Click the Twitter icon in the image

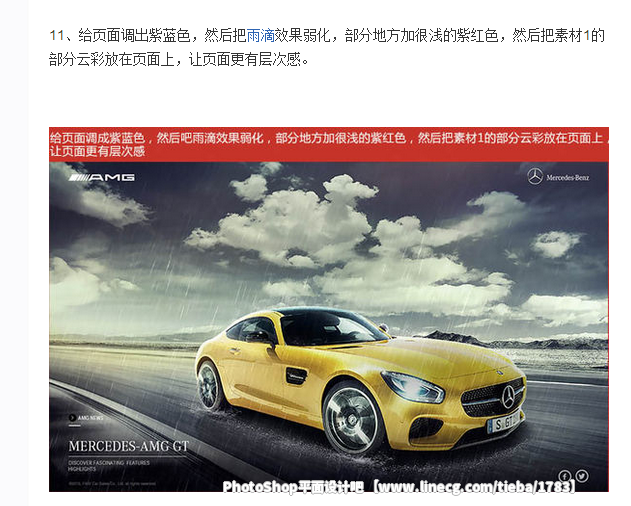tap(582, 476)
